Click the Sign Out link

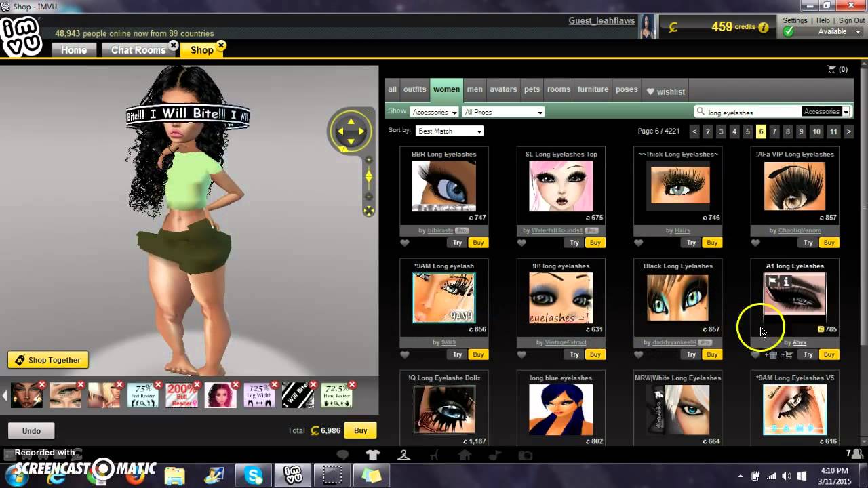851,21
